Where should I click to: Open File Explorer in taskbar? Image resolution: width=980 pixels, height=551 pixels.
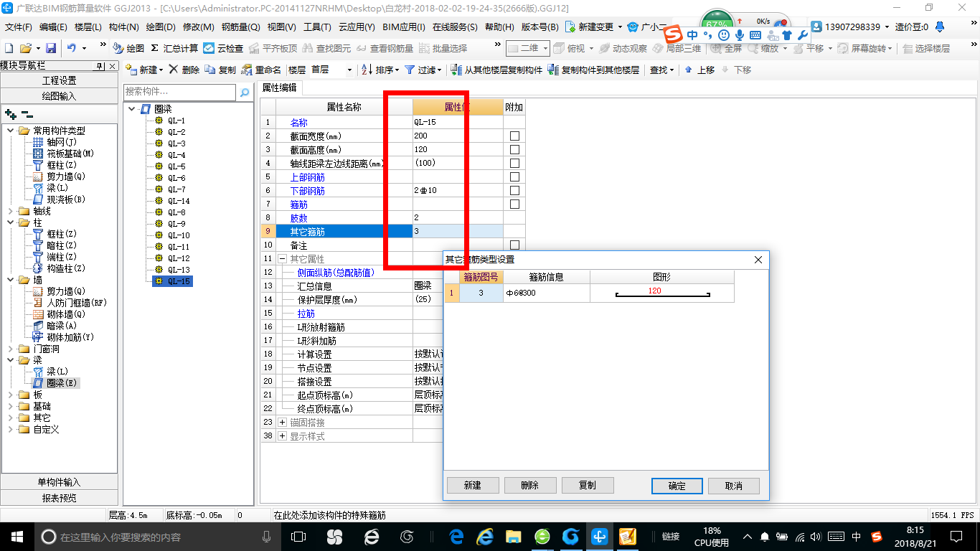click(514, 536)
